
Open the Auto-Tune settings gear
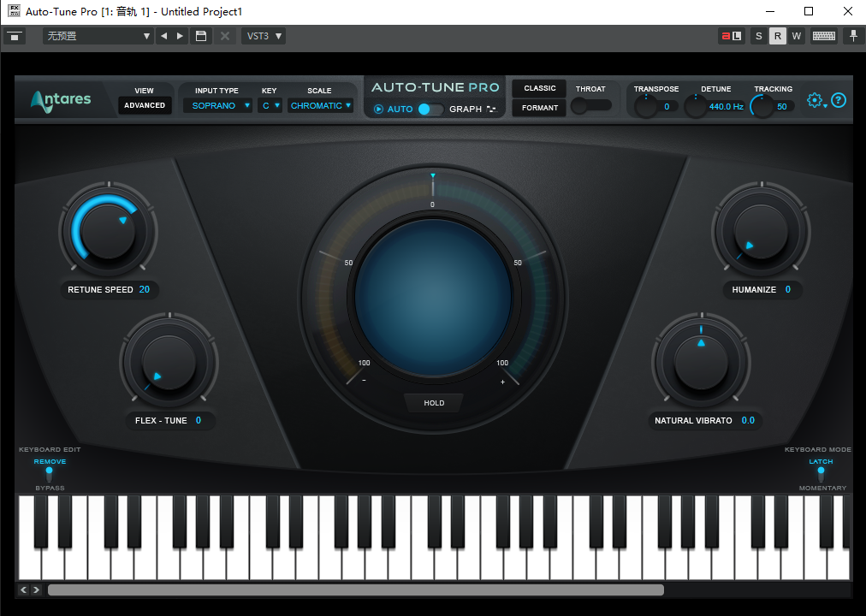[x=815, y=100]
